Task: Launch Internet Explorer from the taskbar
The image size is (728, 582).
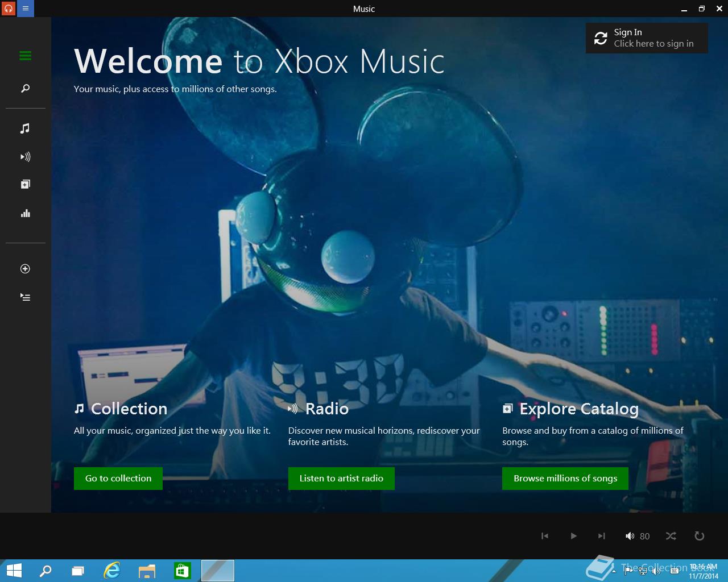Action: [x=112, y=571]
